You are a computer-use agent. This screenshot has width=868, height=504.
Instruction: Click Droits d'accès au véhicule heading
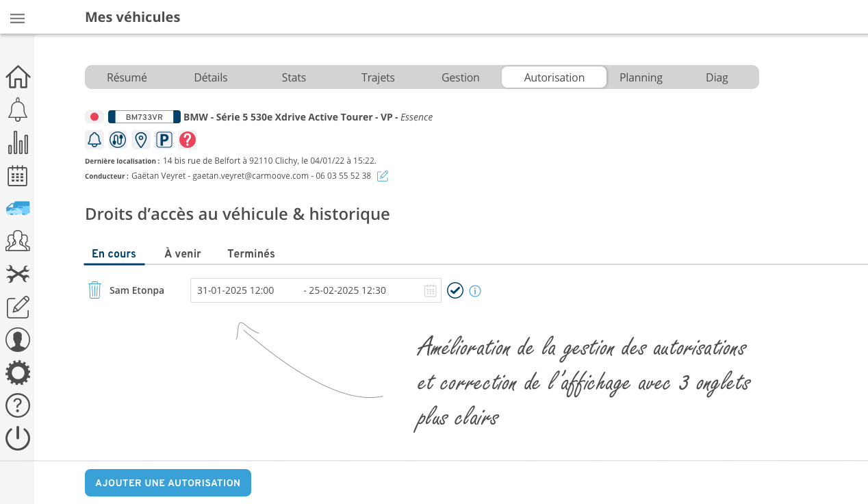point(238,214)
